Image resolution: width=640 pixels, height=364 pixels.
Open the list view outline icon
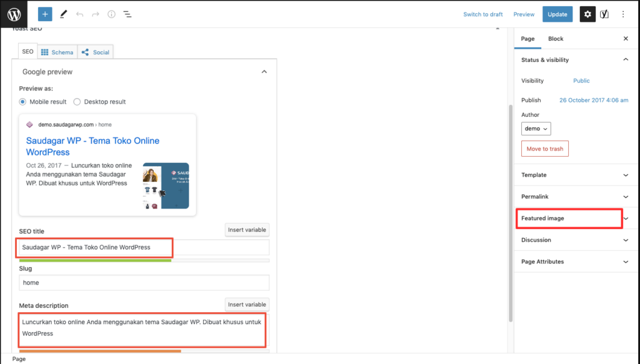point(127,14)
